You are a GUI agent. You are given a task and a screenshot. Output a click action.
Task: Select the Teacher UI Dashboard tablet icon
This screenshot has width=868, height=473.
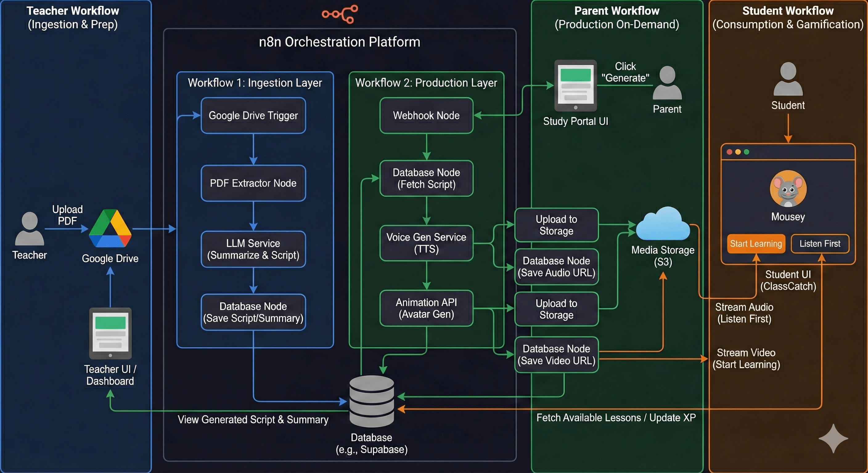click(x=110, y=333)
